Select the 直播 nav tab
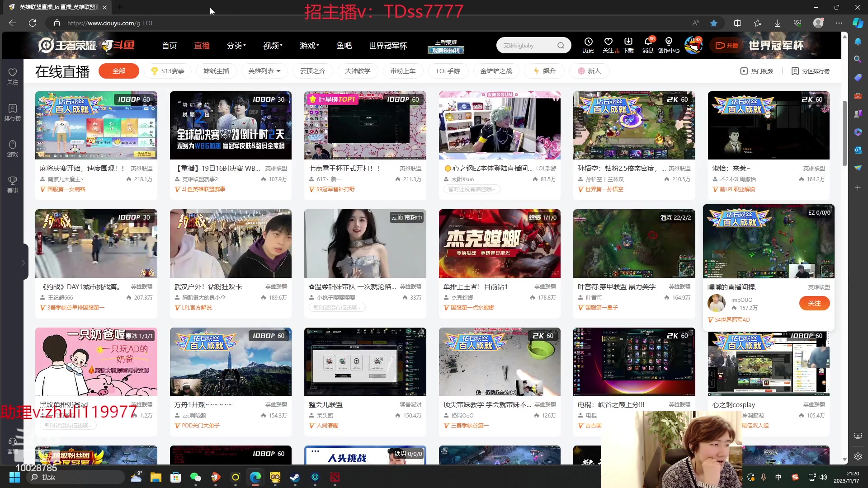Image resolution: width=868 pixels, height=488 pixels. pyautogui.click(x=202, y=46)
